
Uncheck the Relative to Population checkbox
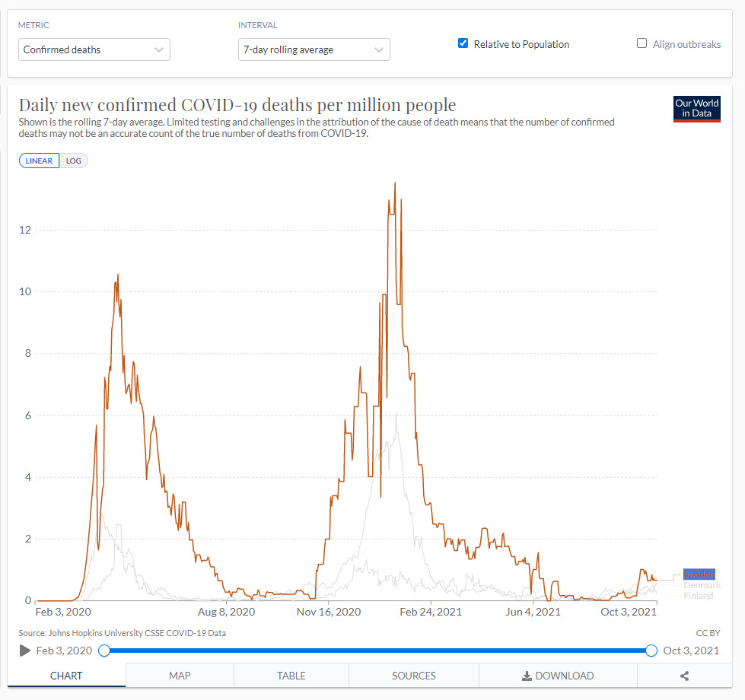click(x=463, y=43)
